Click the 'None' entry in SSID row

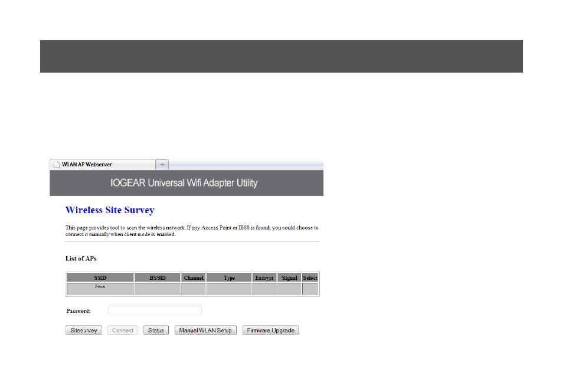point(100,286)
